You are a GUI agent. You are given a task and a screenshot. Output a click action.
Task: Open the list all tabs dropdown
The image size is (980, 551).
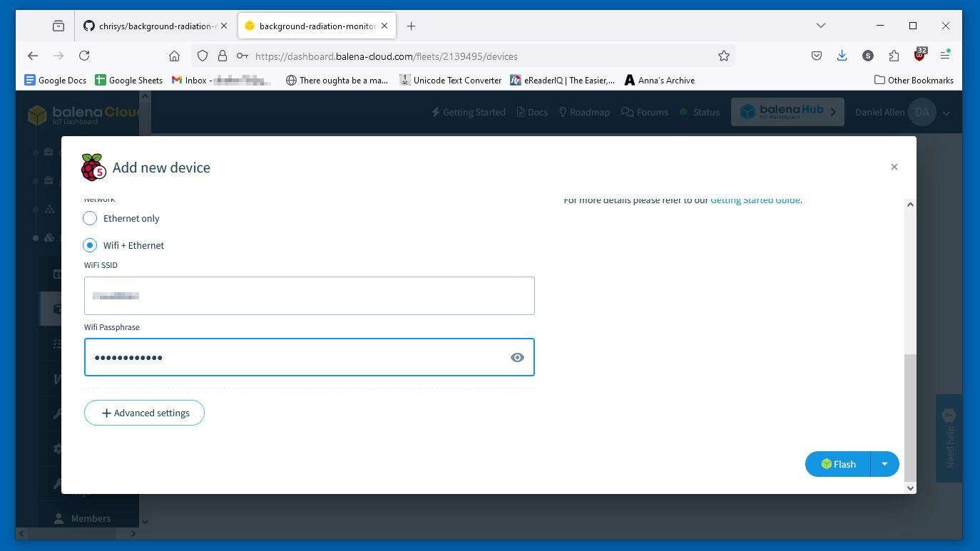[821, 26]
